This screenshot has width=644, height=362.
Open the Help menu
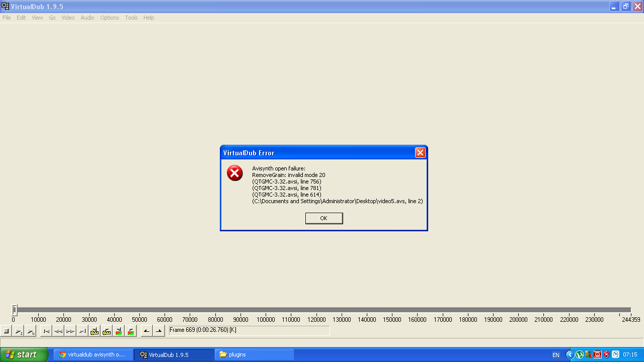pyautogui.click(x=148, y=18)
